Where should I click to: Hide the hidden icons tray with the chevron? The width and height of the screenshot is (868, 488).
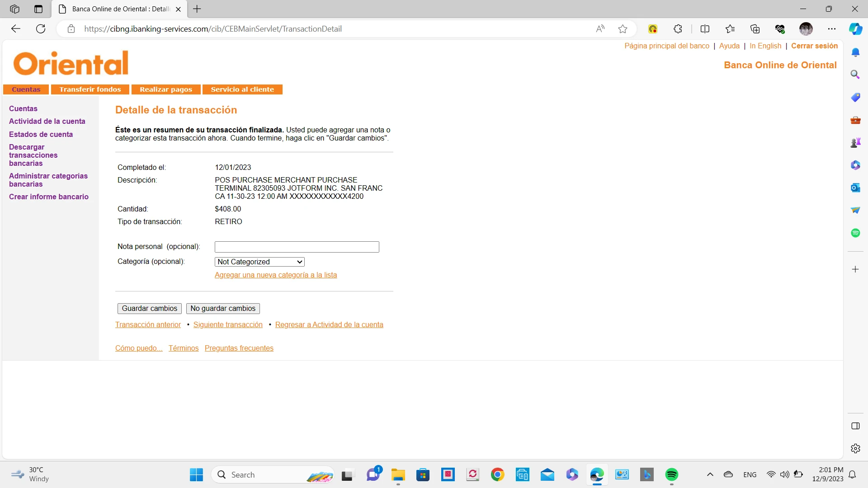(x=710, y=474)
